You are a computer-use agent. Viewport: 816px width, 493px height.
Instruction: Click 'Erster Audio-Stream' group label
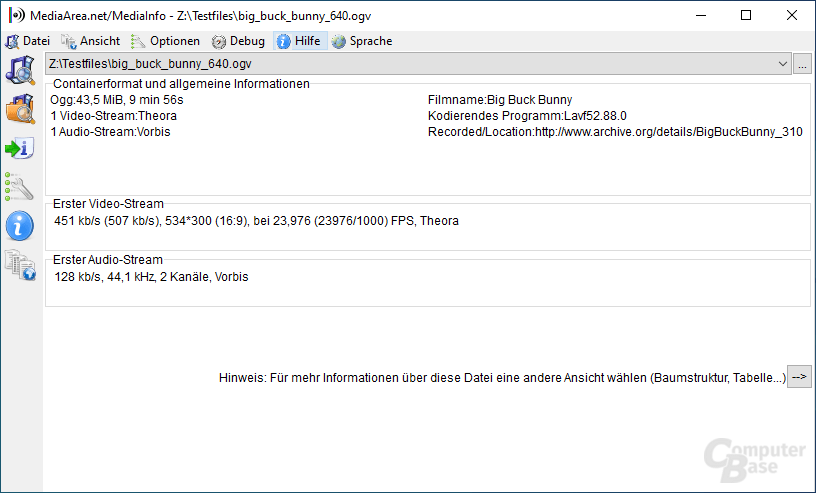point(108,259)
